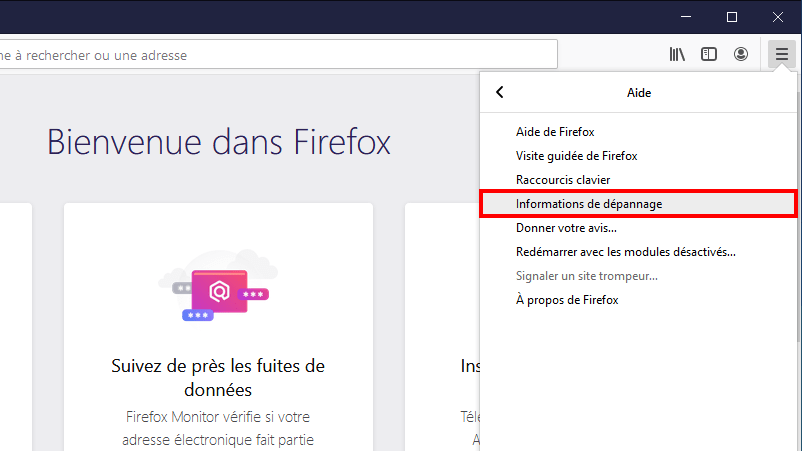Click the 'Aide' panel header title
Screen dimensions: 802x451
pos(639,93)
